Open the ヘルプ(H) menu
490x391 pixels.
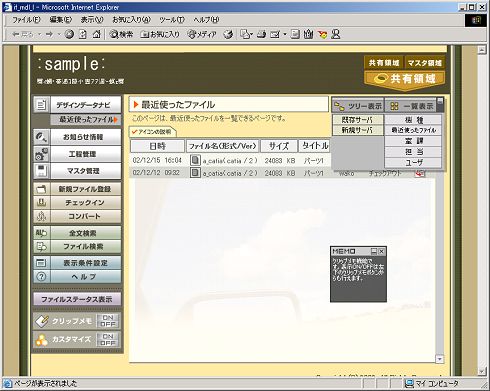click(207, 20)
